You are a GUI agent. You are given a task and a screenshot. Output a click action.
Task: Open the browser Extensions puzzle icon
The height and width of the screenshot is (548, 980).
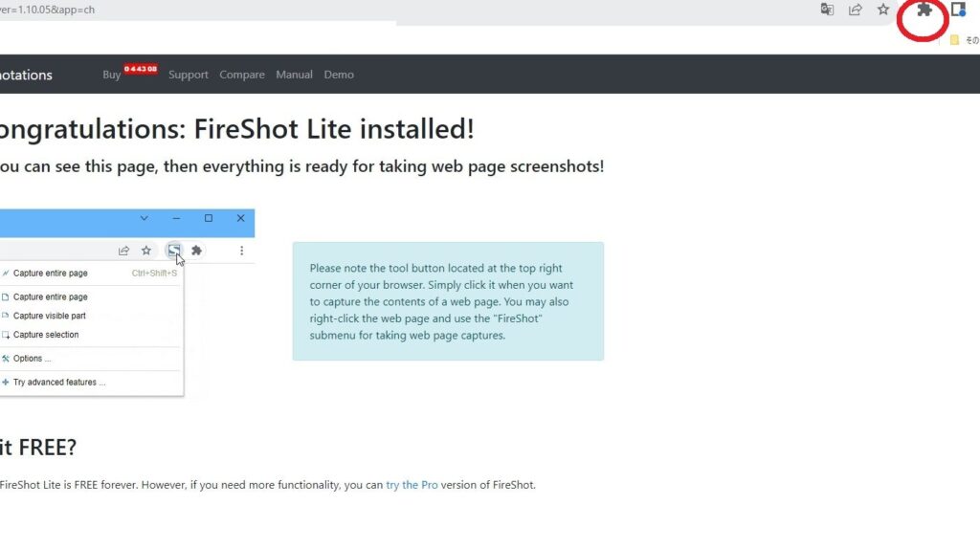pos(924,10)
